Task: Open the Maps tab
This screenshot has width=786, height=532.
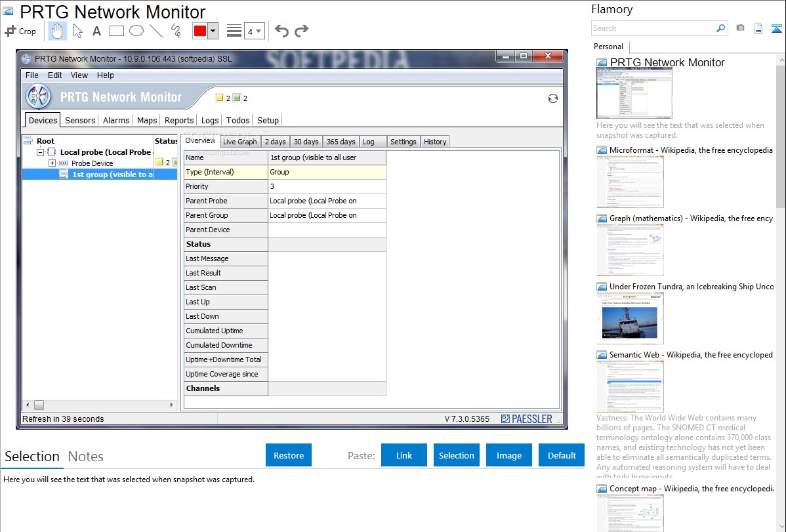Action: 147,120
